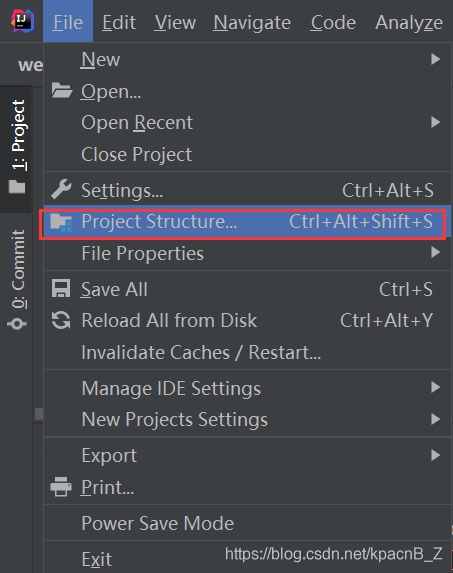The height and width of the screenshot is (573, 453).
Task: Expand the Open Recent submenu arrow
Action: [x=435, y=122]
